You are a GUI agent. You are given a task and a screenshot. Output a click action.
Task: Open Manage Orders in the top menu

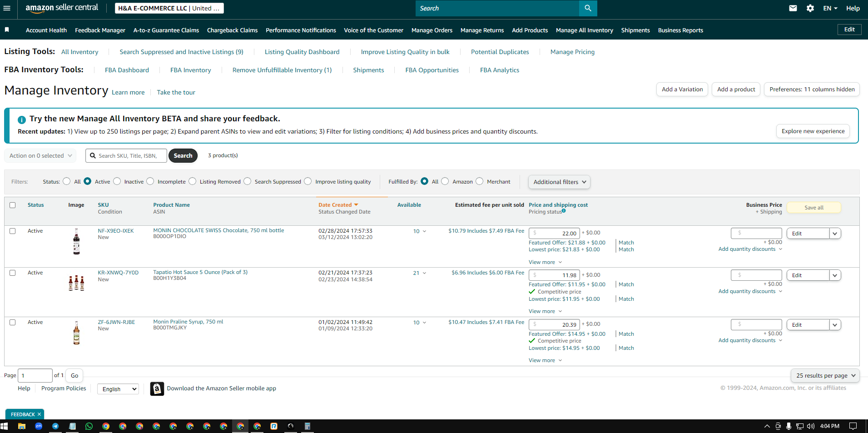pyautogui.click(x=432, y=30)
